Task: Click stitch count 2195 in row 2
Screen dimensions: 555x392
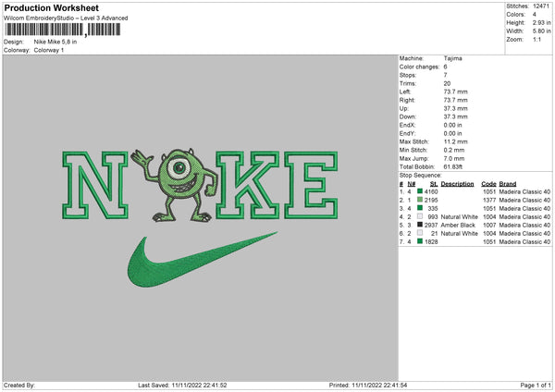Action: click(x=431, y=201)
